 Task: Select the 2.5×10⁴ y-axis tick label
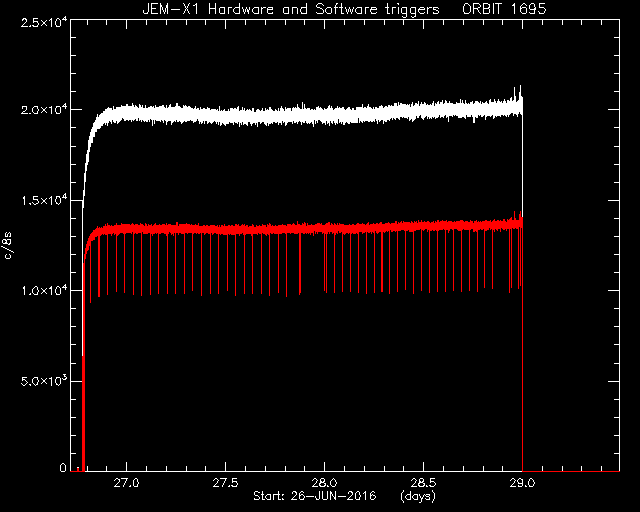tap(44, 22)
